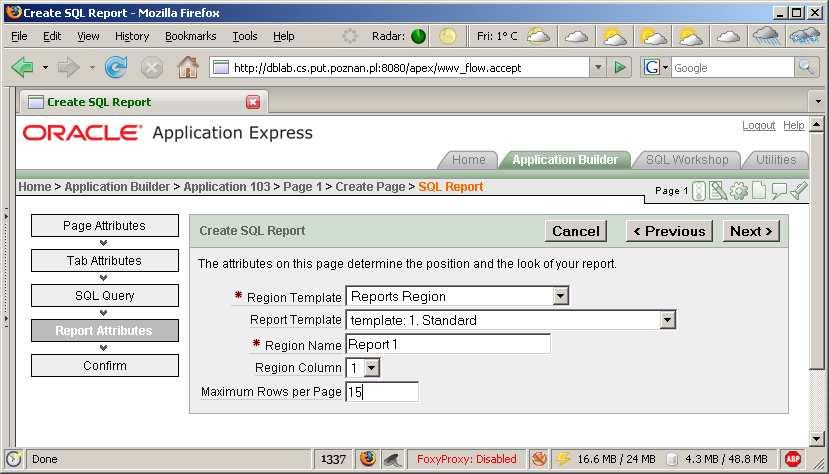Go back with the green back arrow
This screenshot has height=474, width=829.
[x=22, y=68]
